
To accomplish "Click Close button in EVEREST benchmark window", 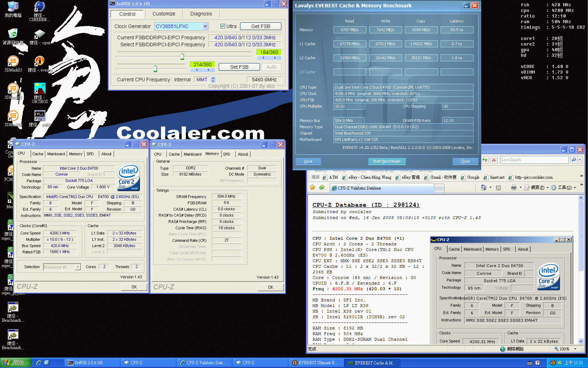I will (x=465, y=161).
